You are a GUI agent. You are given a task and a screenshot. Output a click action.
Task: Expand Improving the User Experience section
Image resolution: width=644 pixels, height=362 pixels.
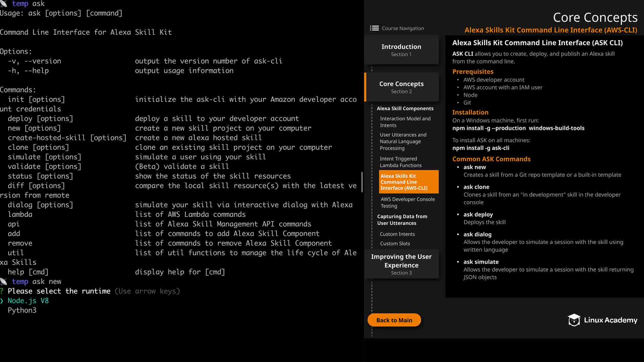pyautogui.click(x=401, y=264)
